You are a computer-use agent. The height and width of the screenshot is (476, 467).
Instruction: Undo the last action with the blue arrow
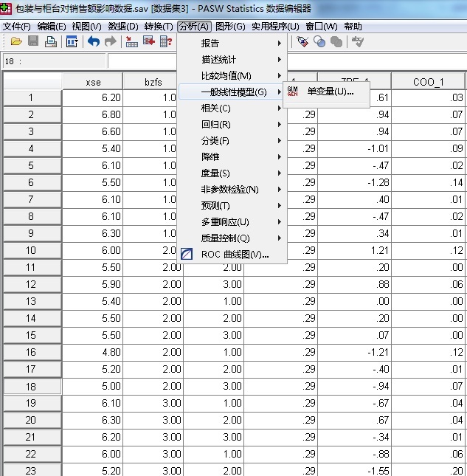point(94,41)
